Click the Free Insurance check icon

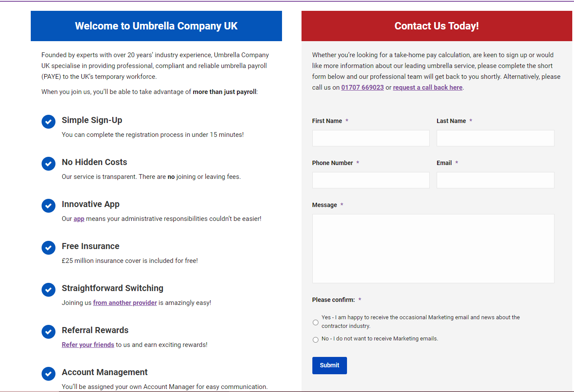tap(48, 248)
